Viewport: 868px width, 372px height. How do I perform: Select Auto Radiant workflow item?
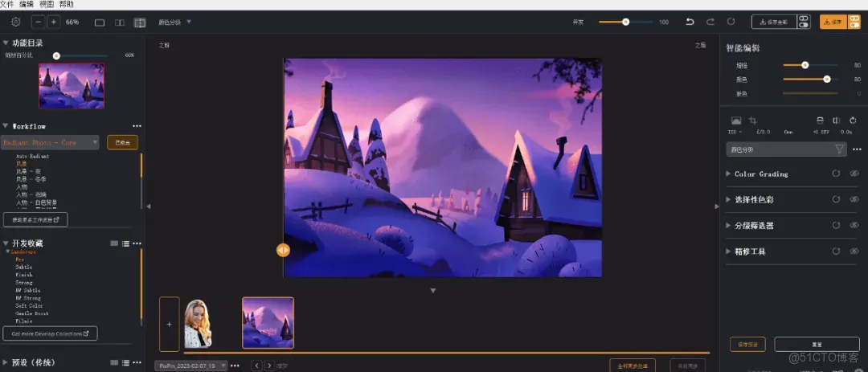pos(33,156)
